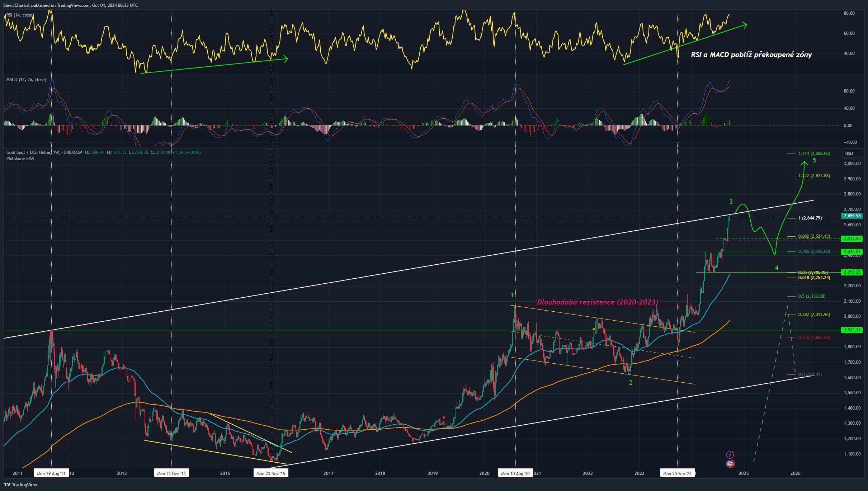This screenshot has width=868, height=491.
Task: Click the 'Dlouhodobá rezistence (2020-2023)' text annotation
Action: [x=598, y=302]
